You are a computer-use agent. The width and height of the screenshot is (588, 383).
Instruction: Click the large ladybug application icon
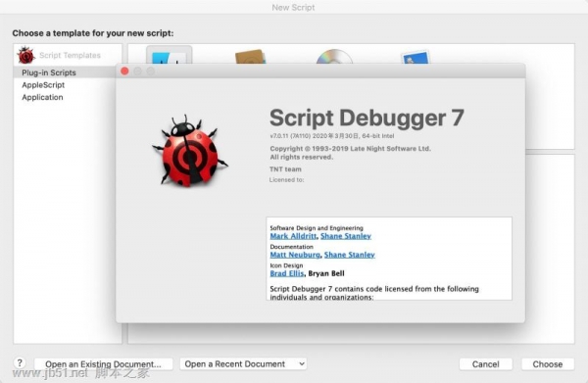190,151
